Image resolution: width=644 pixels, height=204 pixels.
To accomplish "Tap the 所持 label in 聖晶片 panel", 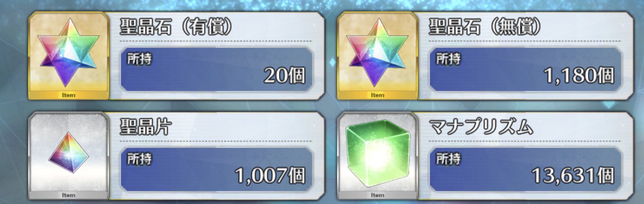I will (x=139, y=159).
